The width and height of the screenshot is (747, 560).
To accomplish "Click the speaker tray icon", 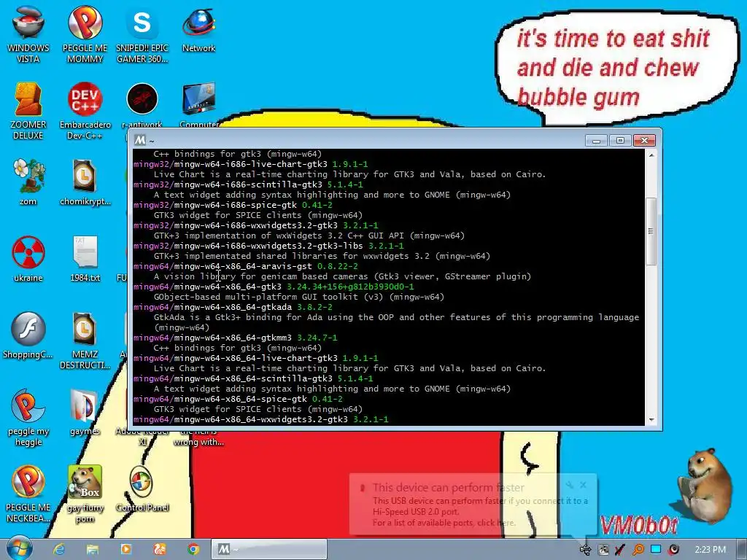I will click(673, 550).
